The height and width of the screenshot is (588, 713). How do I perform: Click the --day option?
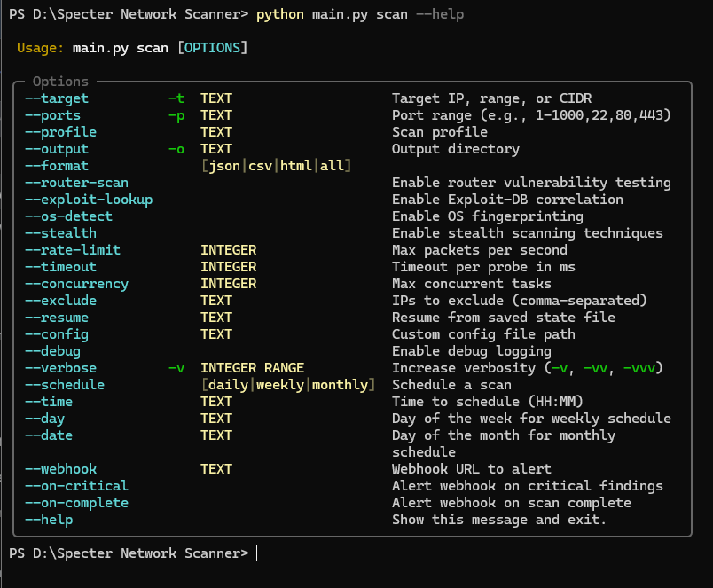(x=44, y=419)
